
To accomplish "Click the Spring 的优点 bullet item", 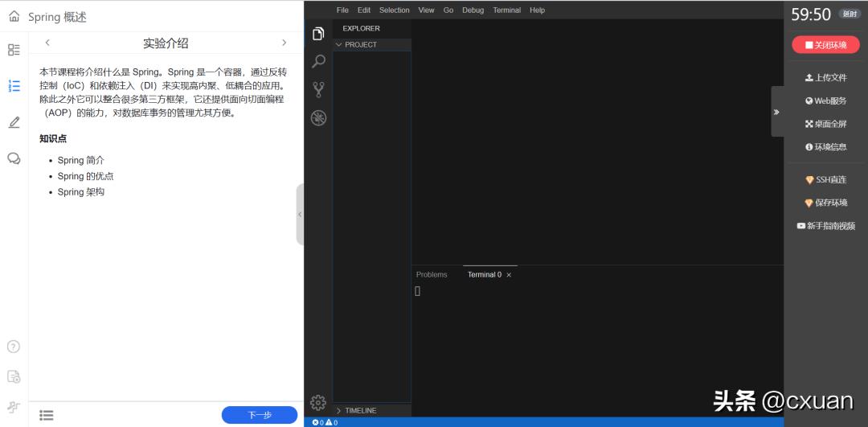I will pos(86,177).
